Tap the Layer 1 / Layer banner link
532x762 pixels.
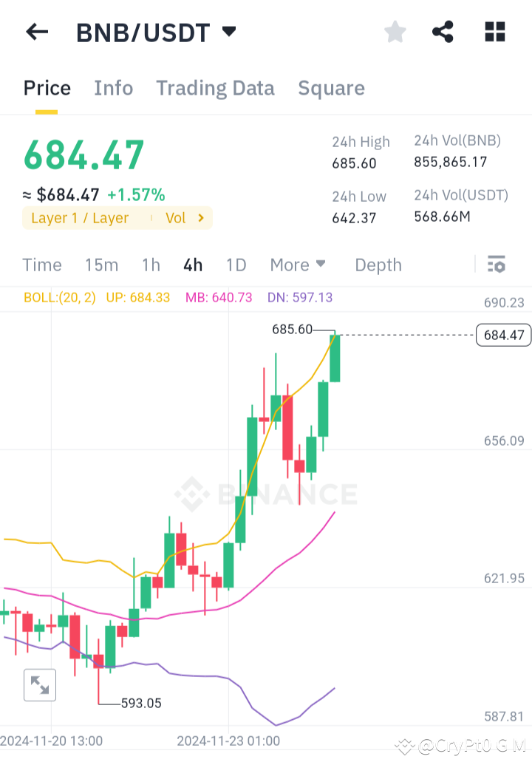tap(81, 217)
